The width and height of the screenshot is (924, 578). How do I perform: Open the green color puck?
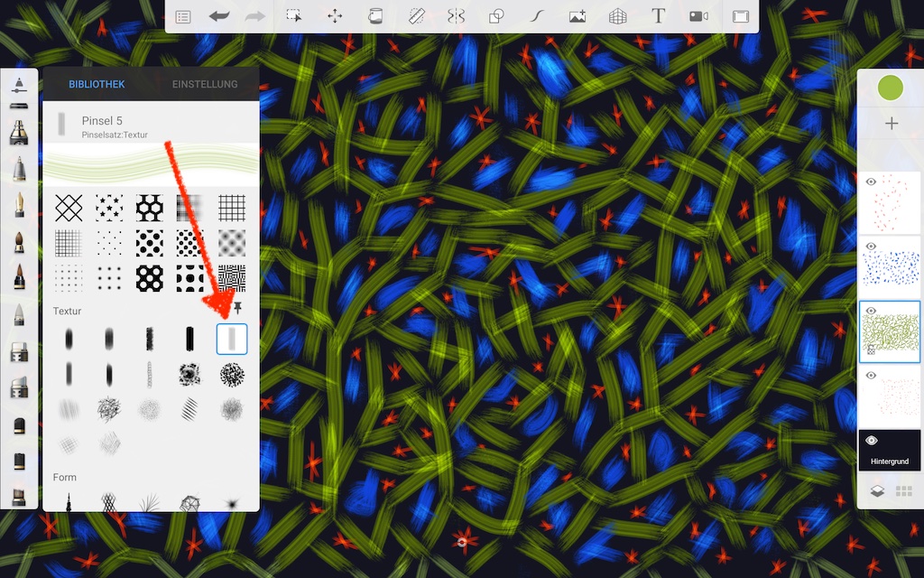pos(891,88)
